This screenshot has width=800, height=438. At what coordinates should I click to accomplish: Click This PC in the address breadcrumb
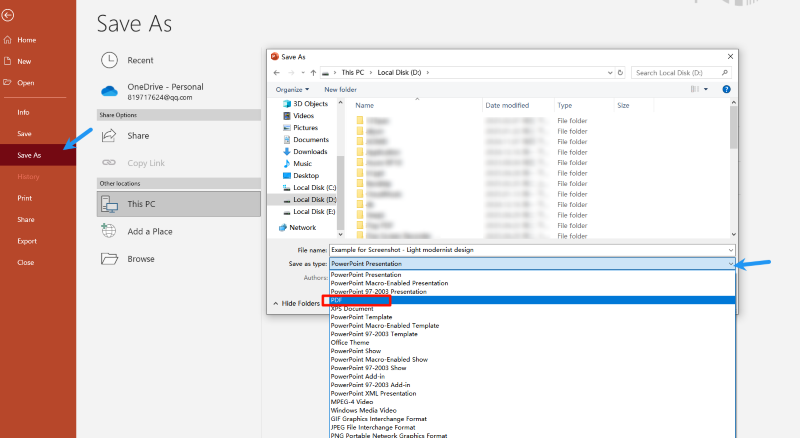point(353,73)
